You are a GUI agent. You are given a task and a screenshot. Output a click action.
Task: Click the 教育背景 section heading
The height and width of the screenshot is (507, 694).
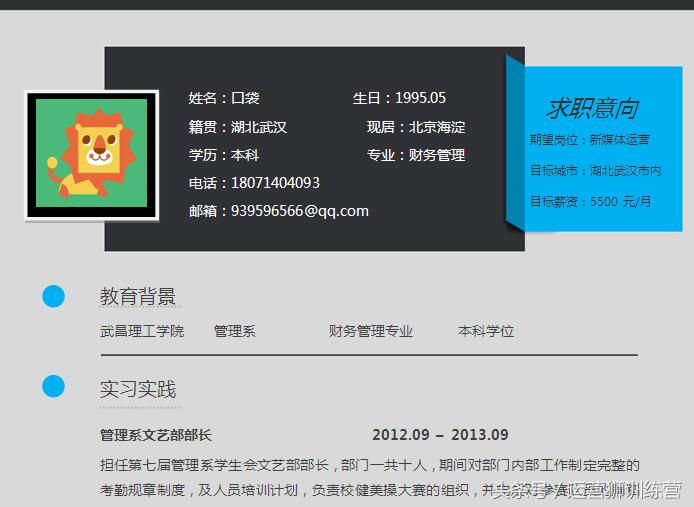point(138,296)
